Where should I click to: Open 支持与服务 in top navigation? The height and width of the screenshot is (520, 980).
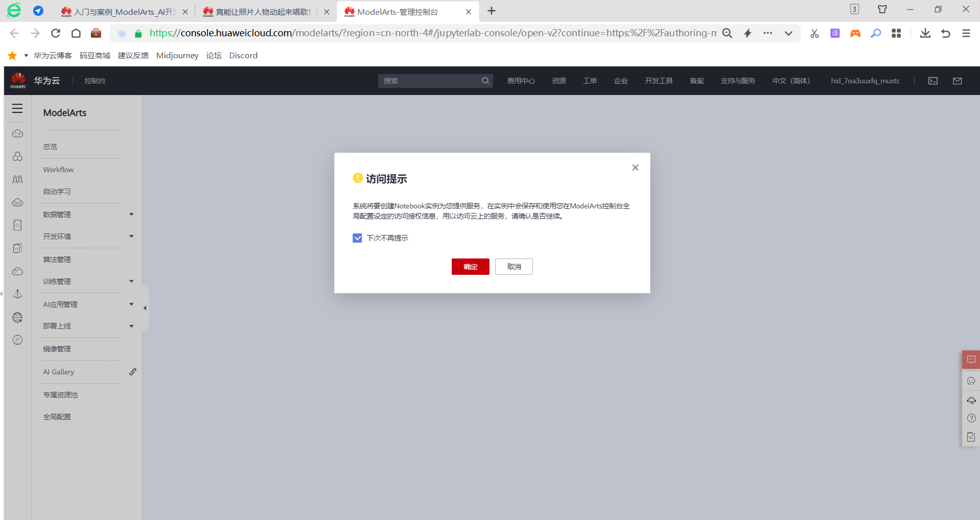coord(738,81)
